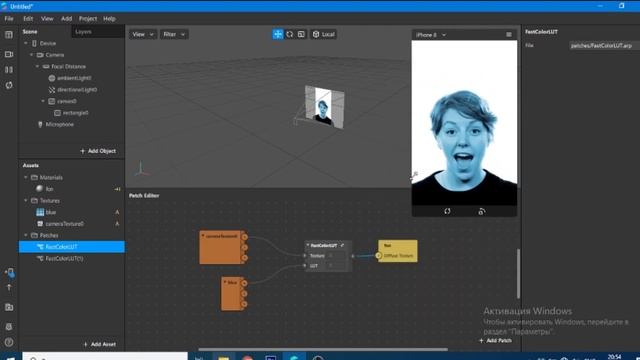640x360 pixels.
Task: Open the simulator hamburger menu icon
Action: coord(509,35)
